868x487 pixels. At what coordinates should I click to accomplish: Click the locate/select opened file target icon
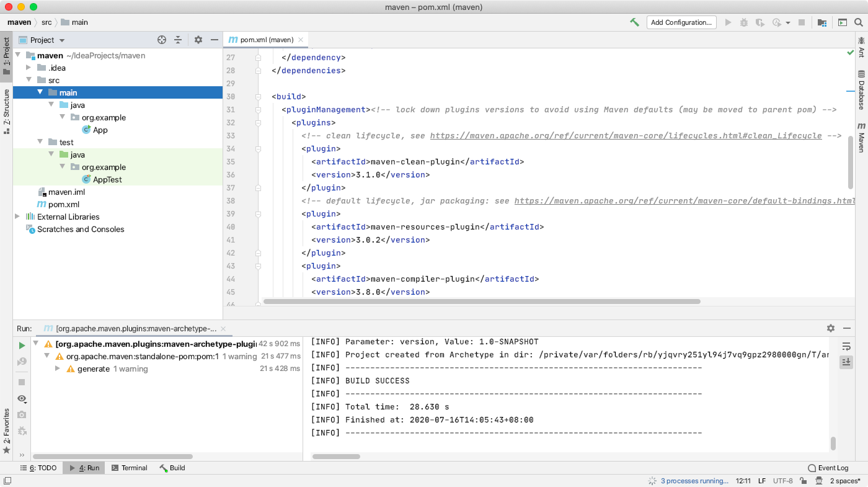(x=162, y=40)
